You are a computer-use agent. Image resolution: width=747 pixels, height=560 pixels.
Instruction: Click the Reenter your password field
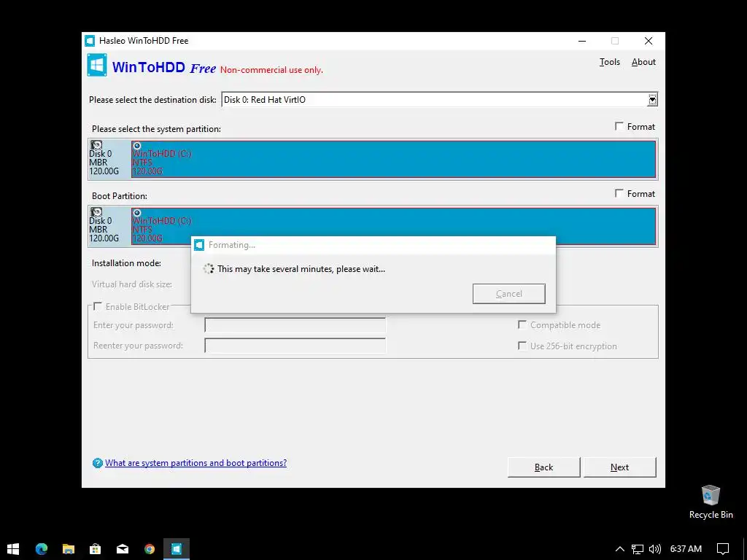click(295, 346)
